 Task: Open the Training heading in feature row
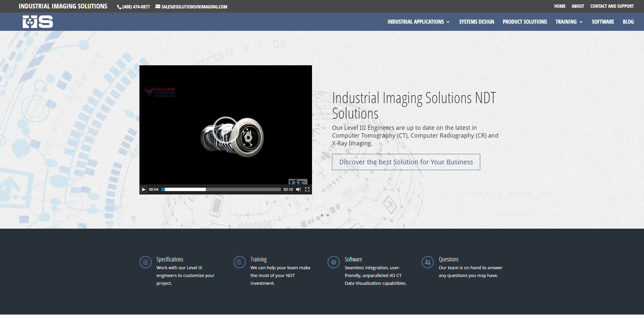259,259
